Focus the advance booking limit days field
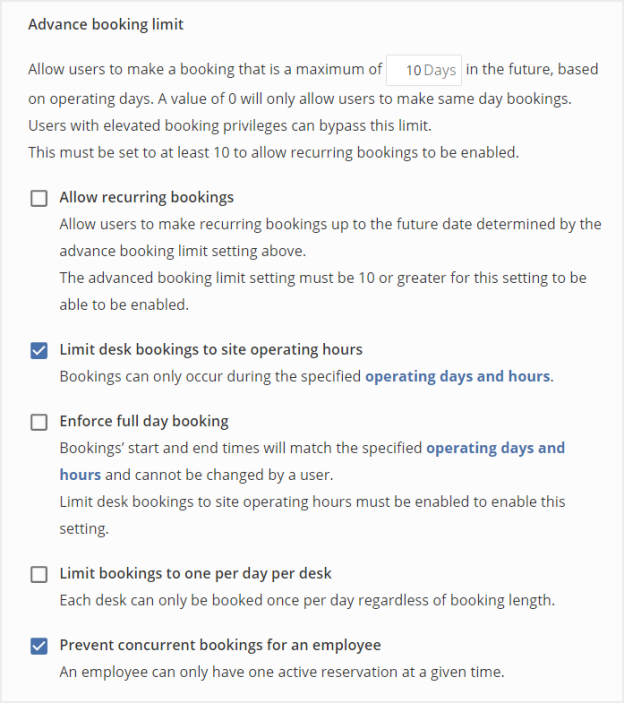 click(423, 70)
